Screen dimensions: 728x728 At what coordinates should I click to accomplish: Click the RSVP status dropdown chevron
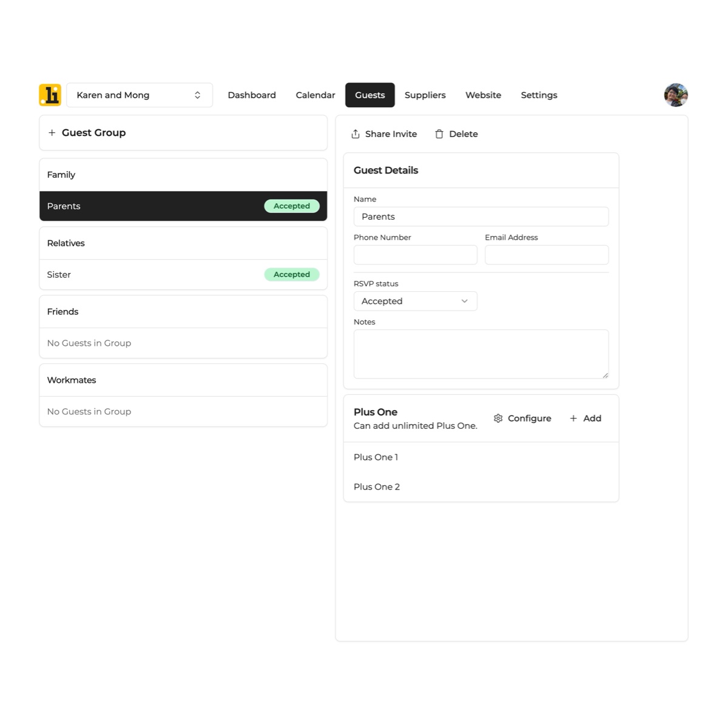click(465, 302)
